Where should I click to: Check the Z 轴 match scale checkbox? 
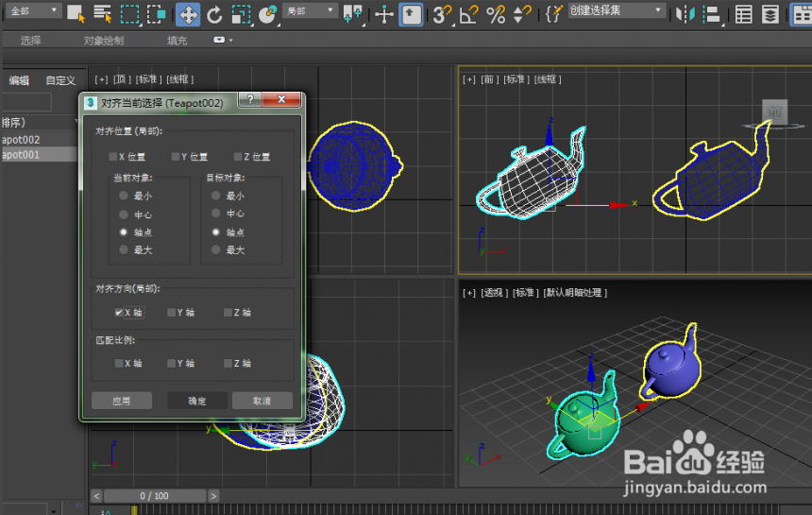(x=228, y=363)
